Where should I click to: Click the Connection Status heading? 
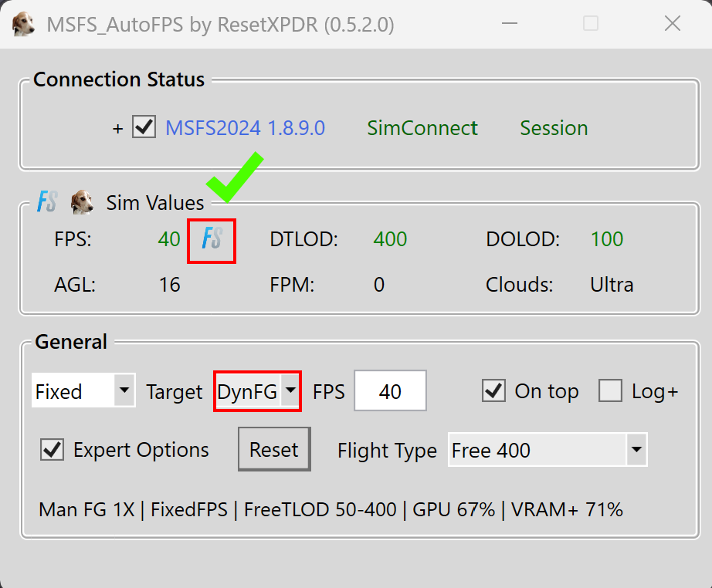coord(119,79)
